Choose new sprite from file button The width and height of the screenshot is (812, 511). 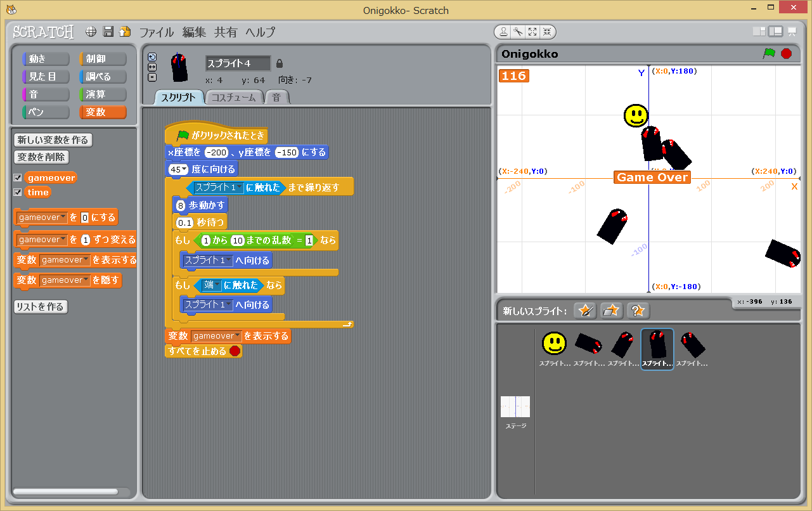(612, 311)
